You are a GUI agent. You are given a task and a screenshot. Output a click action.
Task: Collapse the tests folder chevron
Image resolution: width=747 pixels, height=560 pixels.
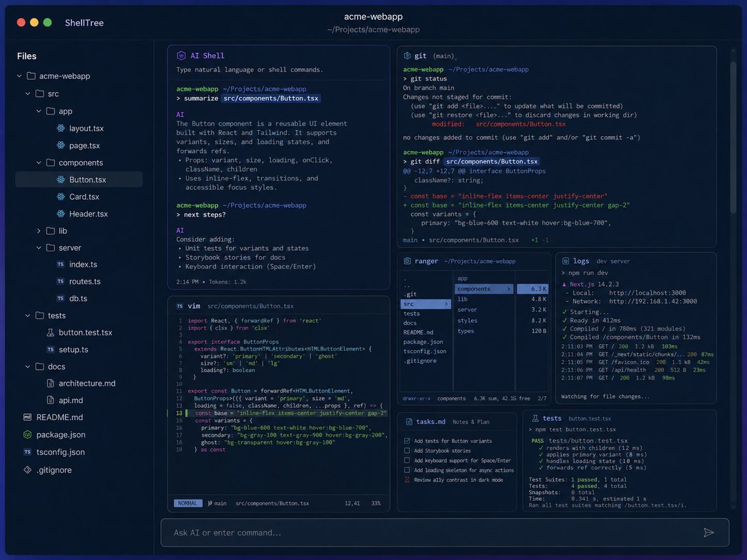click(27, 315)
